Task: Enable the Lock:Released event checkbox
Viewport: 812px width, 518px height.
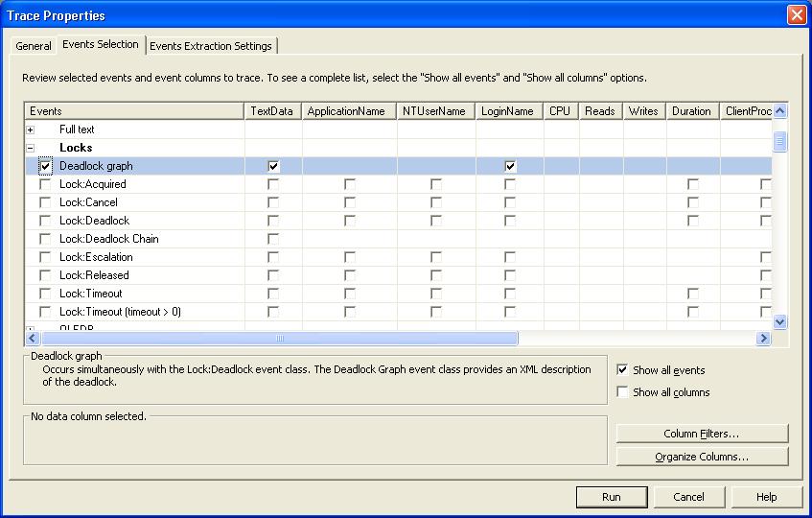Action: 46,275
